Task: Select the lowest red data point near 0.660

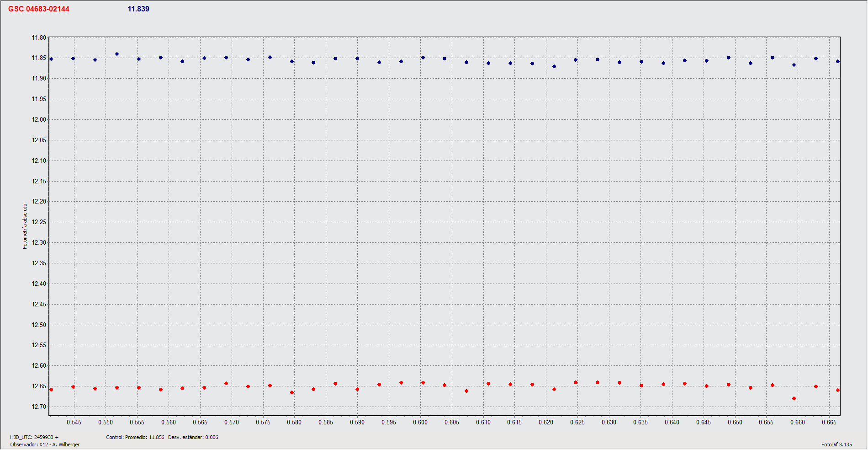Action: [794, 398]
